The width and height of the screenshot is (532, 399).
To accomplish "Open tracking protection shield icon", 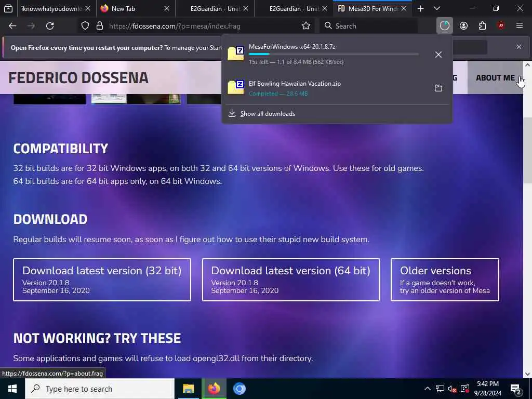I will 85,26.
